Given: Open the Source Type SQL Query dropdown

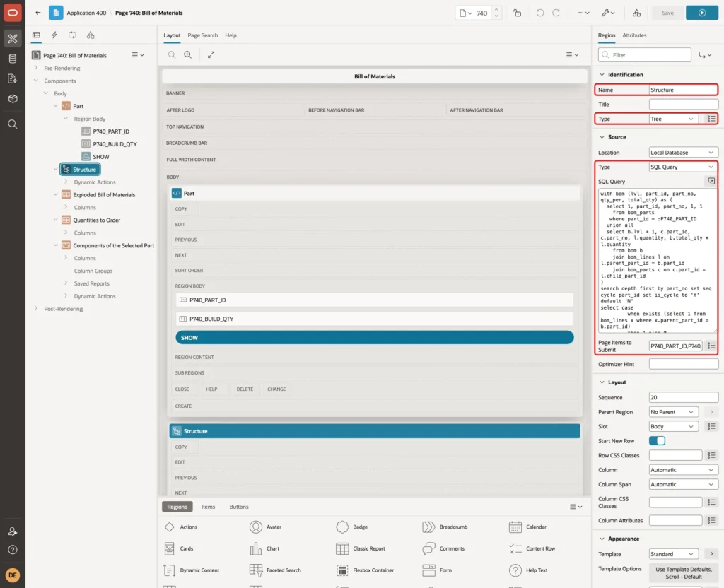Looking at the screenshot, I should 684,167.
